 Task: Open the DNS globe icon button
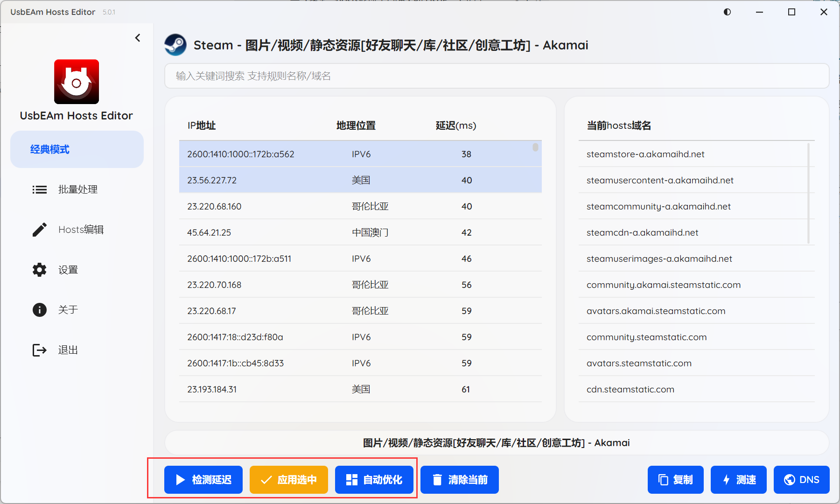click(x=801, y=479)
